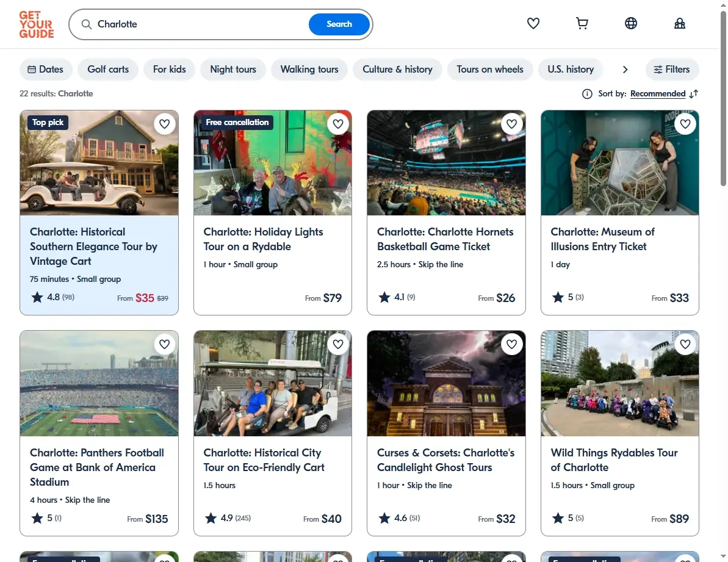Viewport: 728px width, 562px height.
Task: Open Panthers Football Game at Bank of America title
Action: (96, 467)
